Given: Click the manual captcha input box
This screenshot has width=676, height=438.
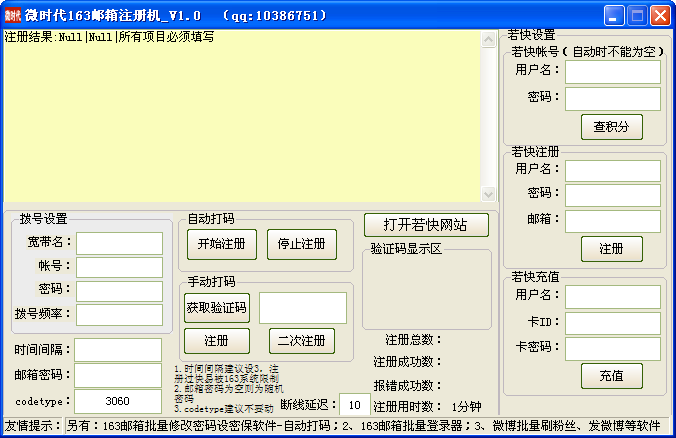Looking at the screenshot, I should coord(303,308).
